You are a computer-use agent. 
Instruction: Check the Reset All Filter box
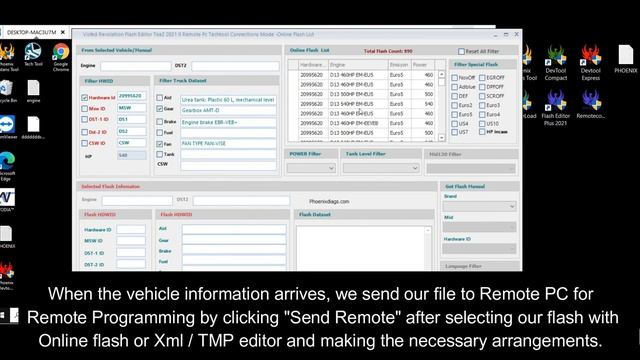pos(461,51)
